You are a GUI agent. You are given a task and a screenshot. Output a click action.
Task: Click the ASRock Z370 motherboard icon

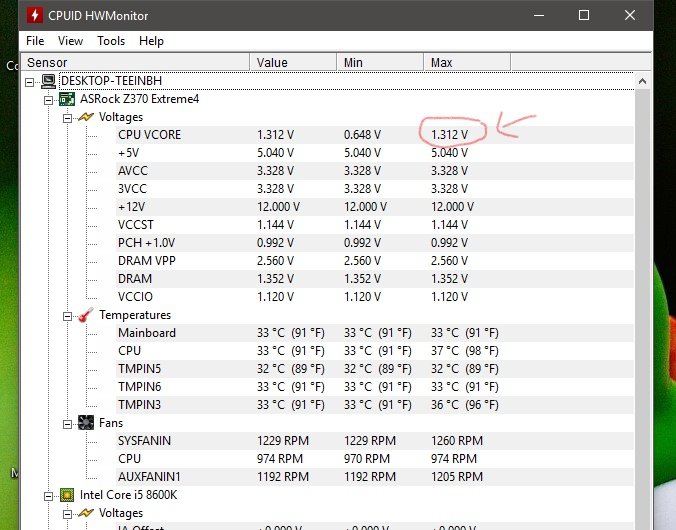click(67, 99)
